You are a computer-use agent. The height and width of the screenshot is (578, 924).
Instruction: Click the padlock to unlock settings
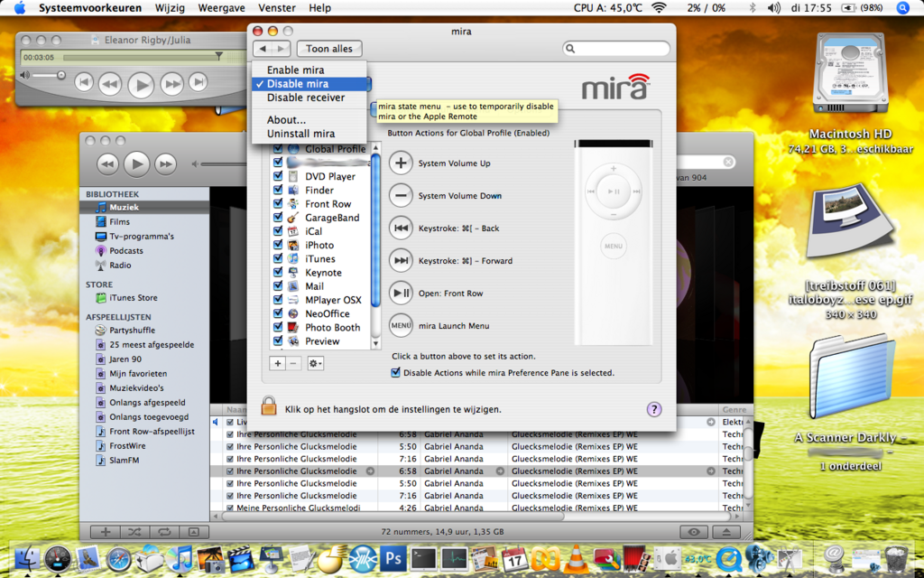(x=269, y=406)
